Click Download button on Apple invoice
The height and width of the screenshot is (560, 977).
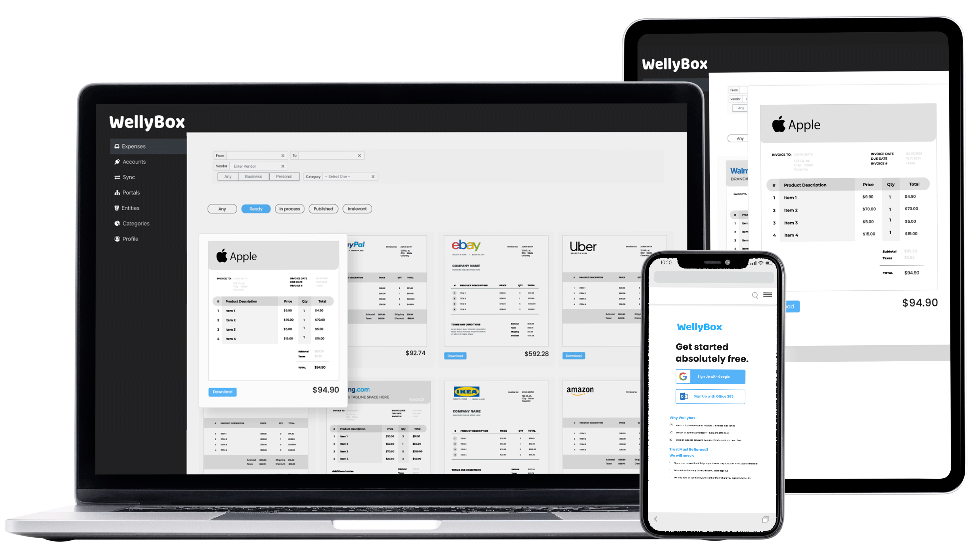(x=222, y=390)
